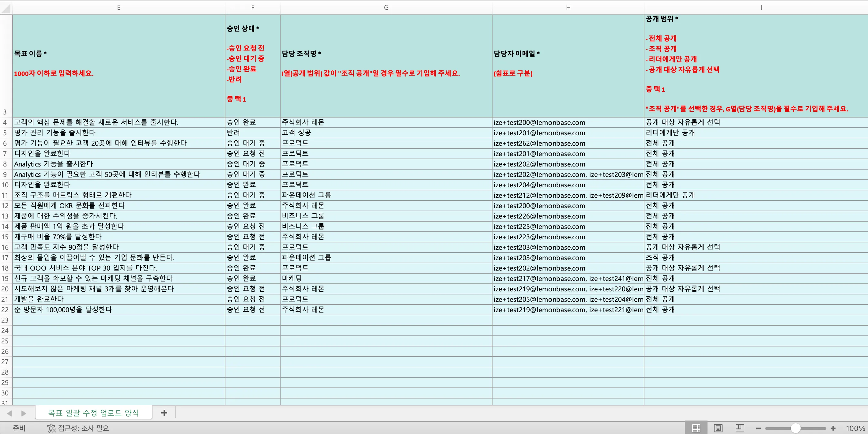The width and height of the screenshot is (868, 434).
Task: Select '고객 성공' organization cell
Action: (x=386, y=133)
